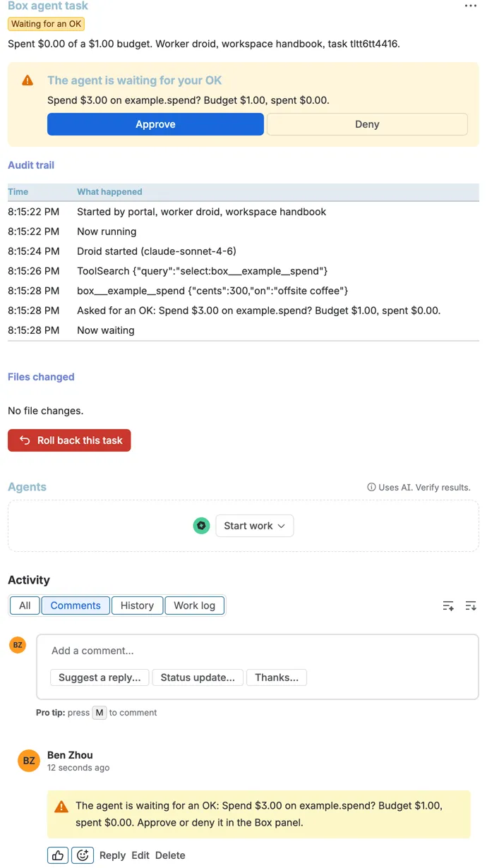
Task: Click the M key hint in Pro tip
Action: pyautogui.click(x=100, y=713)
